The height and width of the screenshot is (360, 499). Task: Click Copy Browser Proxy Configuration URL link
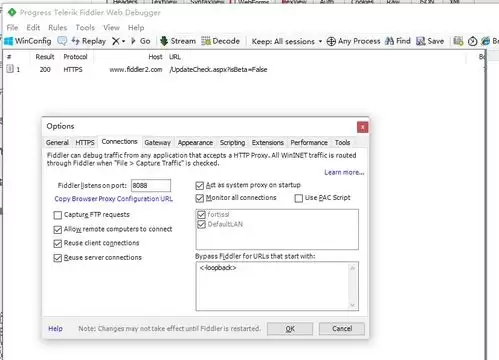pos(113,199)
